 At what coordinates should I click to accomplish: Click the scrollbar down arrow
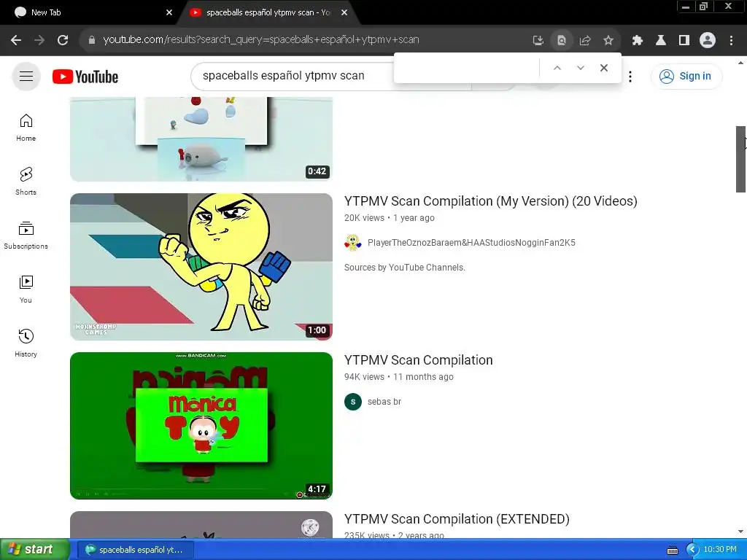[740, 532]
